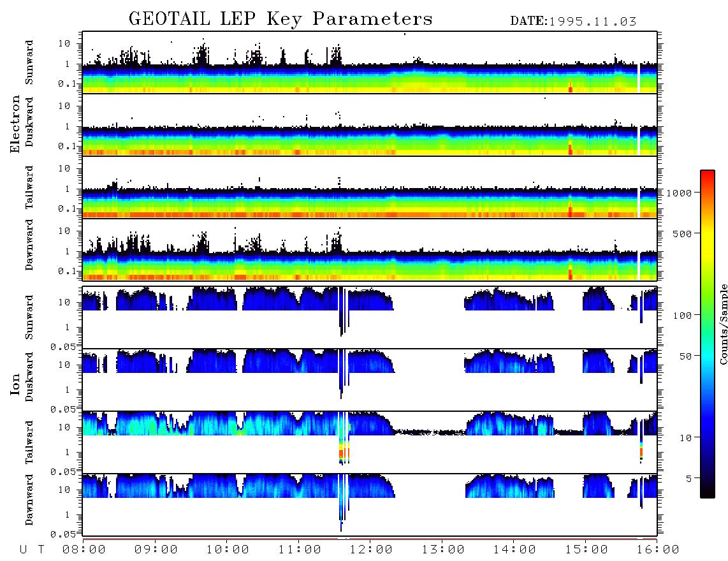The width and height of the screenshot is (728, 561).
Task: Click the "09:00" time tick label
Action: [156, 550]
